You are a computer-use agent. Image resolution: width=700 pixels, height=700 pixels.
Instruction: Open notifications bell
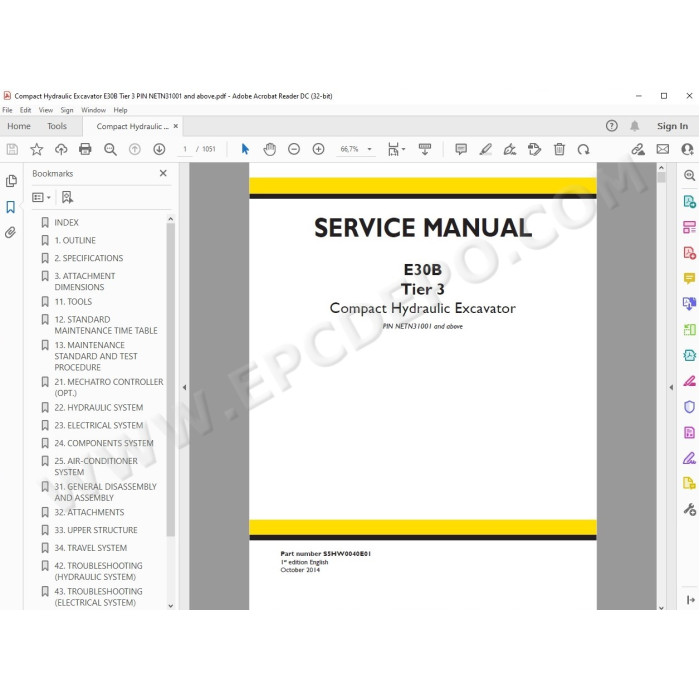click(634, 126)
